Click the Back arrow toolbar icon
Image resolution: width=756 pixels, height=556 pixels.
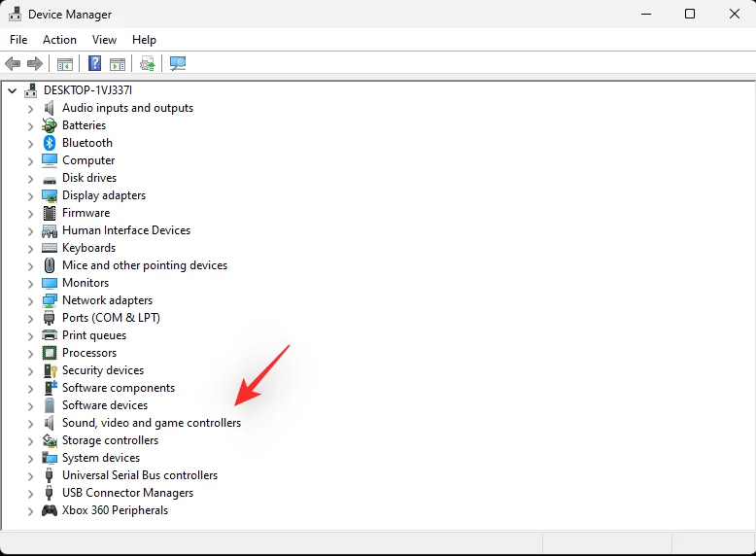pyautogui.click(x=13, y=63)
